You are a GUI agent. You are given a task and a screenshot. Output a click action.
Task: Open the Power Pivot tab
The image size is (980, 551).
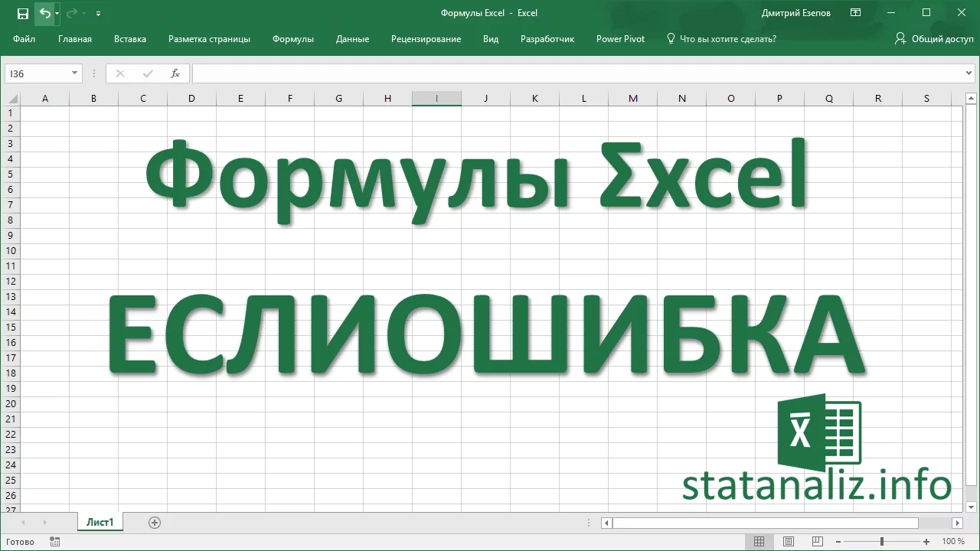pos(620,39)
